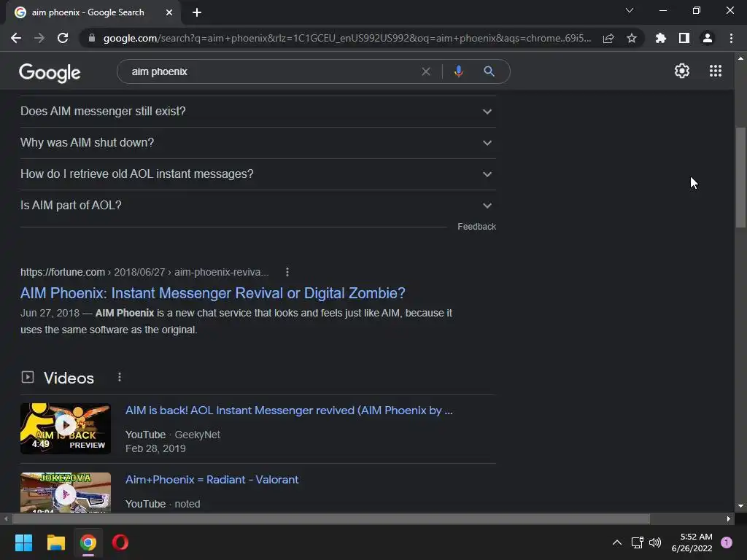The width and height of the screenshot is (747, 560).
Task: Click the browser forward arrow
Action: [39, 38]
